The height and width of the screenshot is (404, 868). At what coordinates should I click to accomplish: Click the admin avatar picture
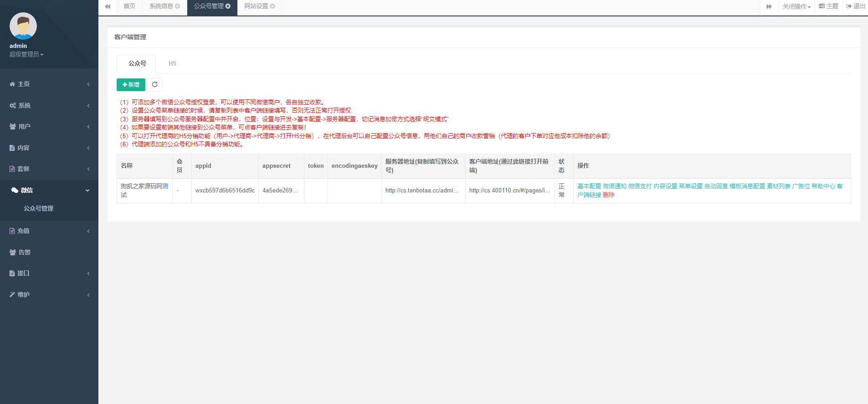pos(23,26)
